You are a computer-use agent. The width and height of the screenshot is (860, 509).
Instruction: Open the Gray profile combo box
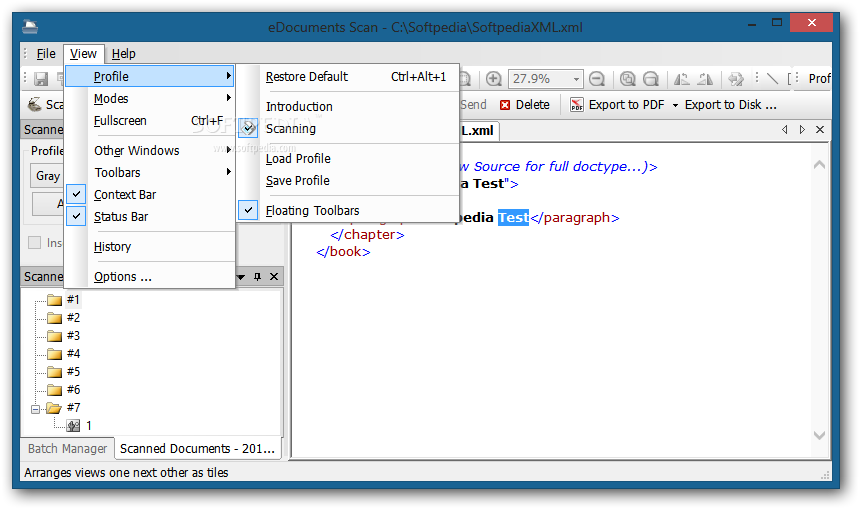[46, 176]
